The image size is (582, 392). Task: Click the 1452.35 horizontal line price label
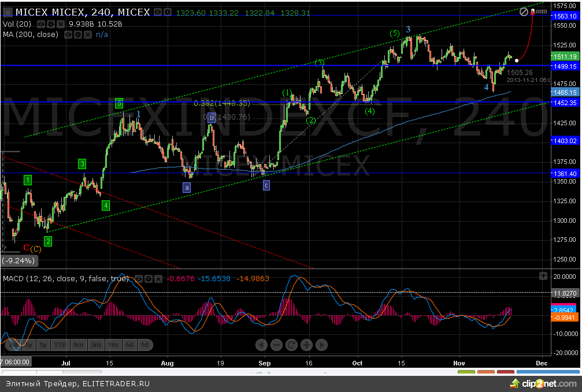point(565,102)
